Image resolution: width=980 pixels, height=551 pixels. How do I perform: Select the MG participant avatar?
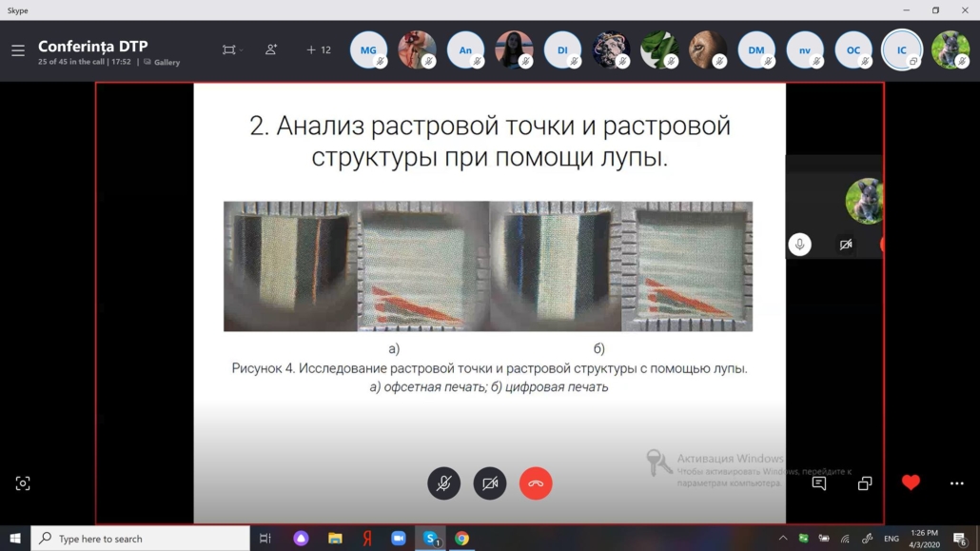coord(368,49)
